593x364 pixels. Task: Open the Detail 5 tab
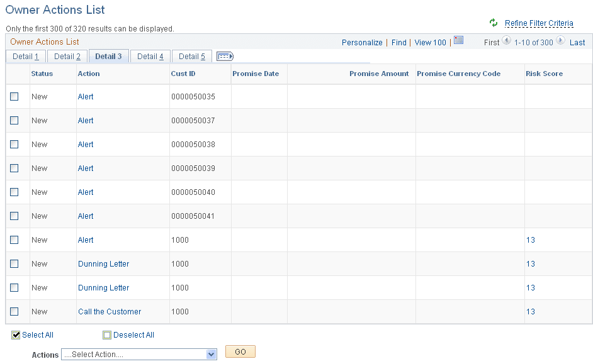click(191, 56)
